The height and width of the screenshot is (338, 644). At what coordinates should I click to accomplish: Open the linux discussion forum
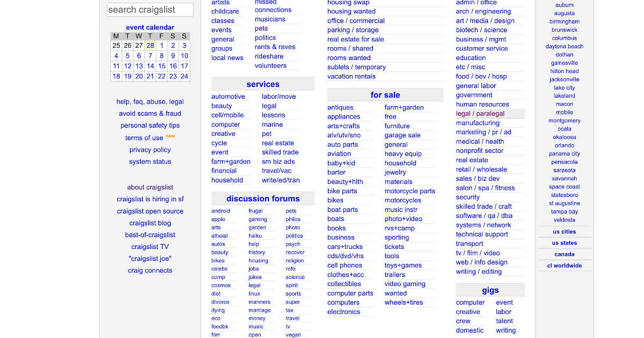254,293
